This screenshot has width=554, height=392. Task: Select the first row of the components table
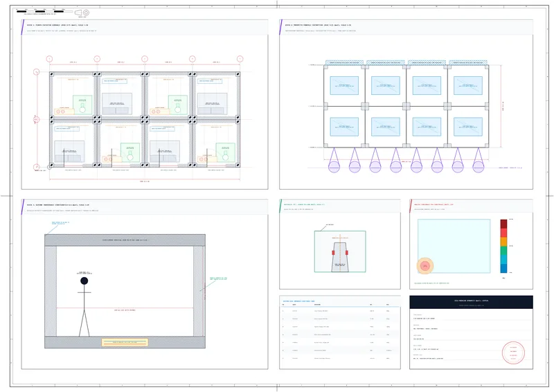click(x=340, y=311)
